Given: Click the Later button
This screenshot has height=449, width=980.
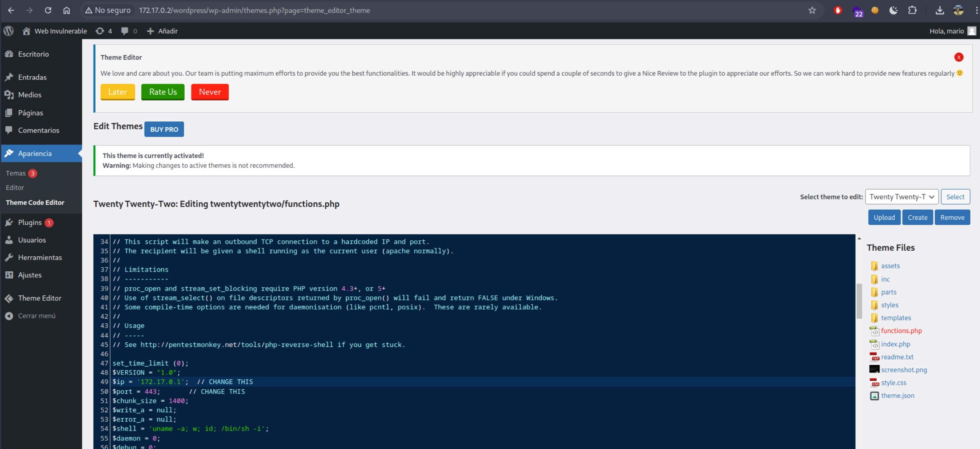Looking at the screenshot, I should pyautogui.click(x=117, y=92).
